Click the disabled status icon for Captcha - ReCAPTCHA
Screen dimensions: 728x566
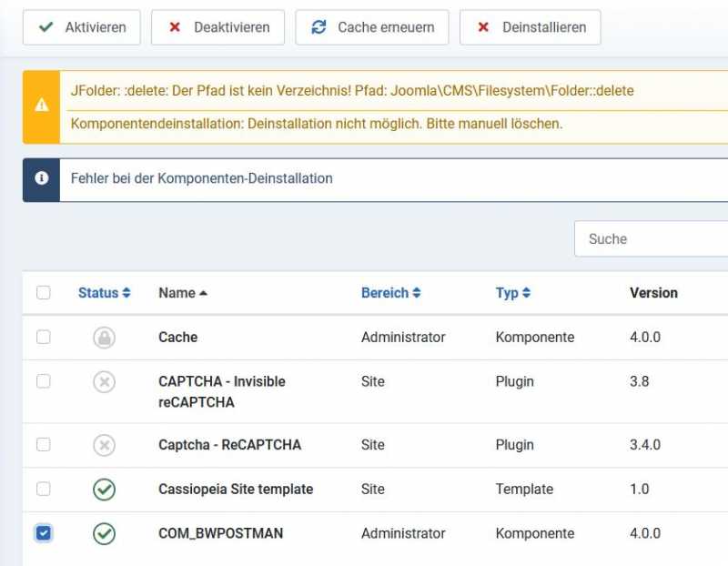click(x=104, y=445)
